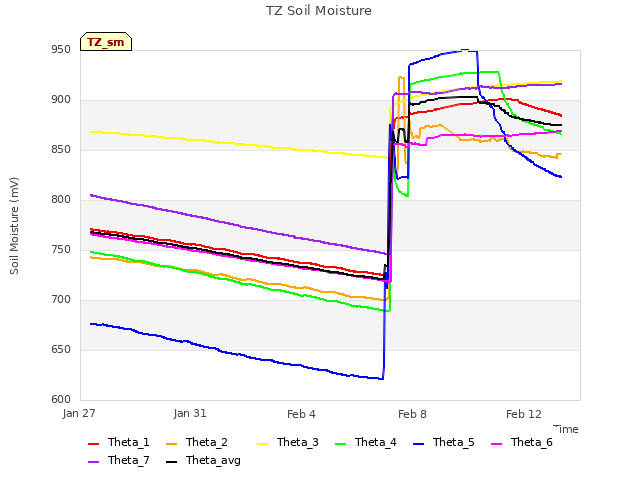The image size is (640, 480).
Task: Toggle the Theta_6 legend entry
Action: pos(522,442)
